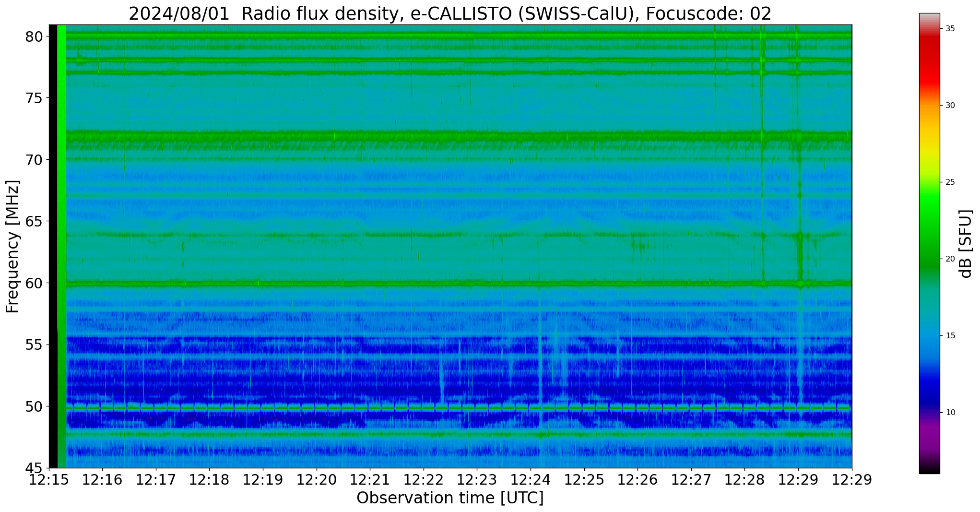980x512 pixels.
Task: Click the colorbar tick label 15
Action: pos(950,336)
